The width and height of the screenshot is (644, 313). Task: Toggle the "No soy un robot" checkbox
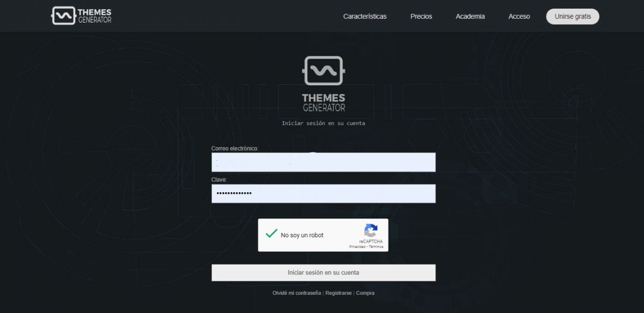coord(272,235)
